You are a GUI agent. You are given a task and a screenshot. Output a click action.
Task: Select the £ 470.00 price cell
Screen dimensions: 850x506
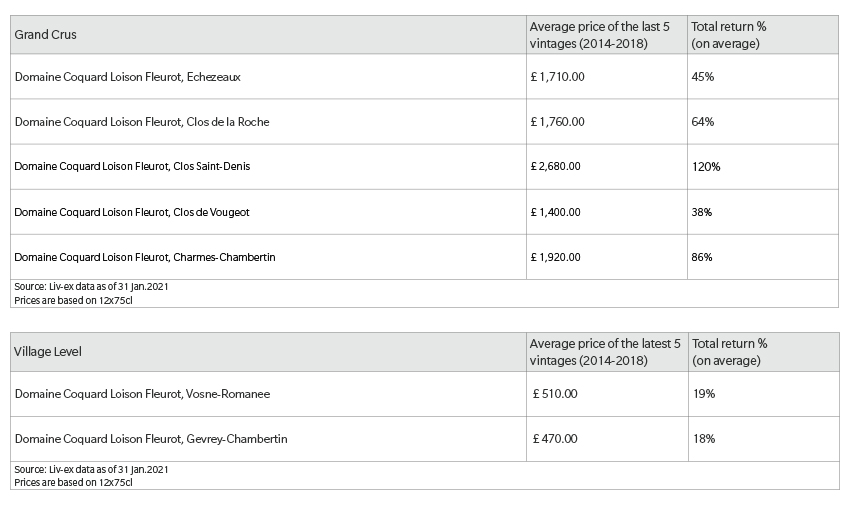point(555,439)
